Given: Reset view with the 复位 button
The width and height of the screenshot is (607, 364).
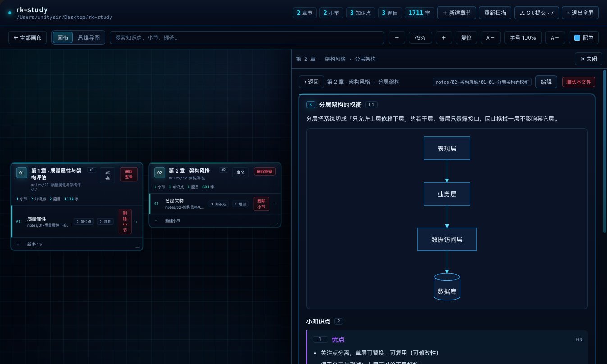Looking at the screenshot, I should click(466, 38).
